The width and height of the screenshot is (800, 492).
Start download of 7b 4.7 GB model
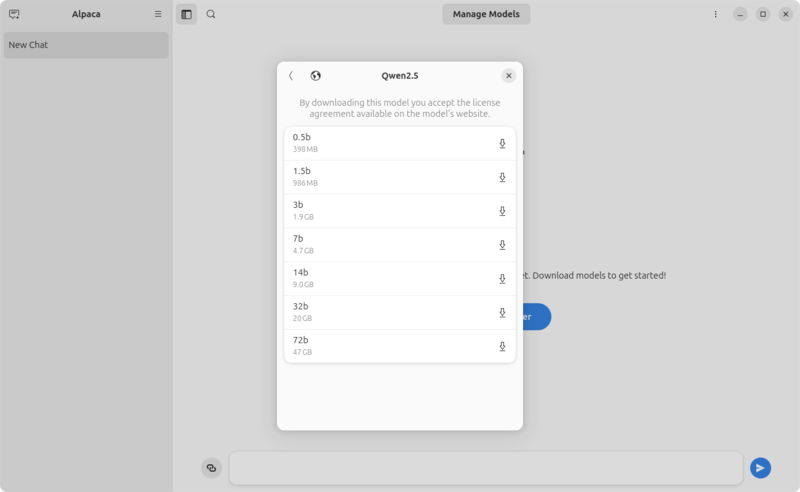[x=502, y=246]
